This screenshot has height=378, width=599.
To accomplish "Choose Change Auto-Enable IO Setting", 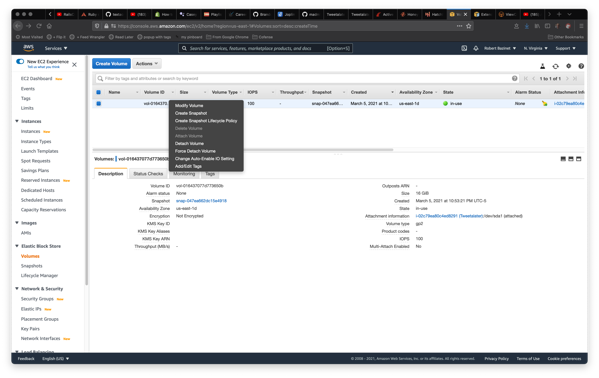I will click(x=206, y=159).
